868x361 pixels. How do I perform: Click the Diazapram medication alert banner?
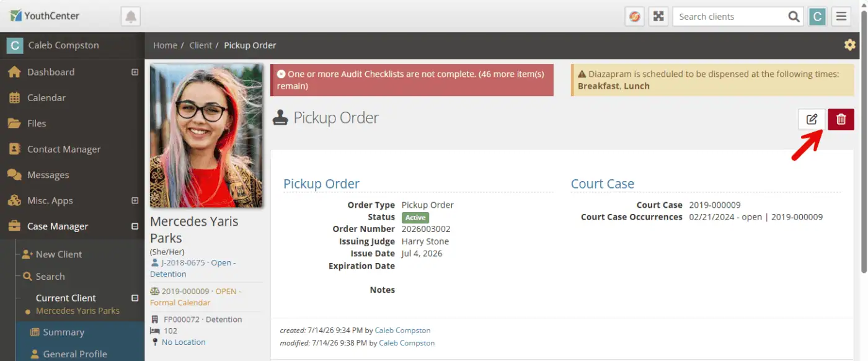pyautogui.click(x=712, y=80)
